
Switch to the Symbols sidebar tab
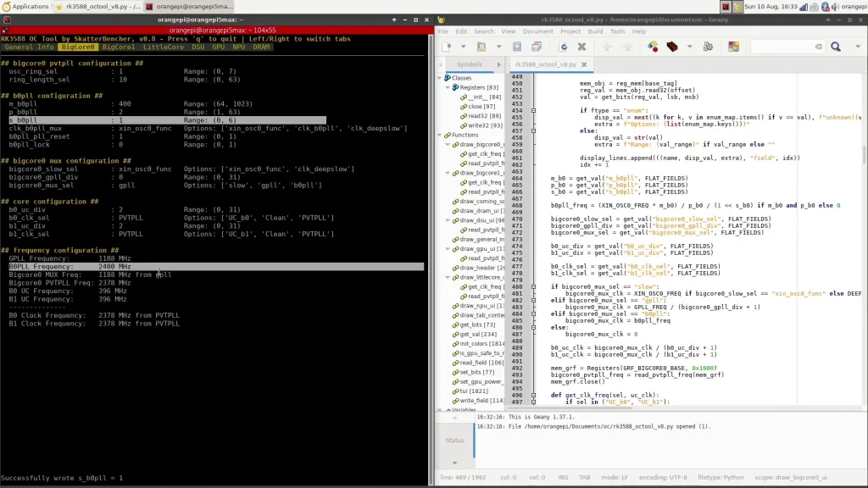[469, 64]
